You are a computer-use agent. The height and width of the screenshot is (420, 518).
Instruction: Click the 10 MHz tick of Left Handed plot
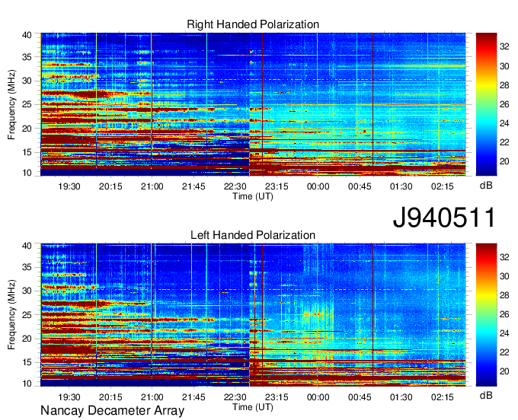coord(27,383)
